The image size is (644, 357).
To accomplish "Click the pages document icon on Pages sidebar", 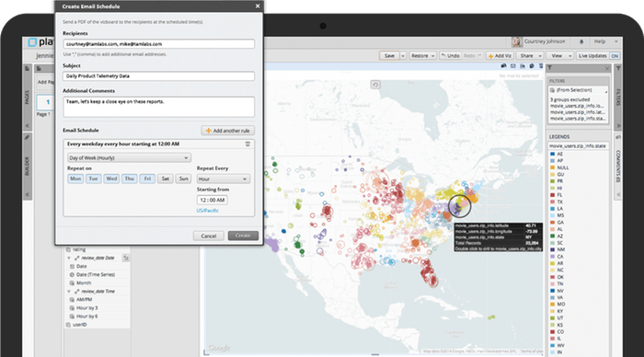I will (27, 69).
